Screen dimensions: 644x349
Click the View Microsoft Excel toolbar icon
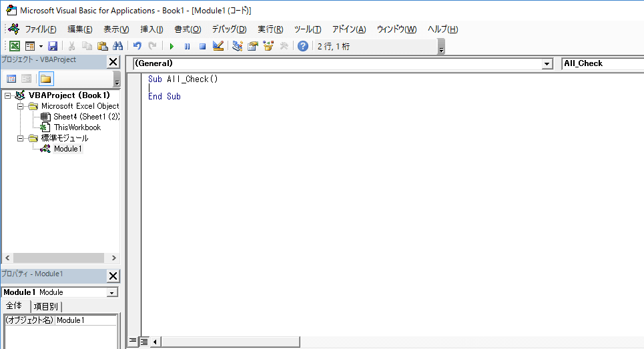[x=15, y=46]
